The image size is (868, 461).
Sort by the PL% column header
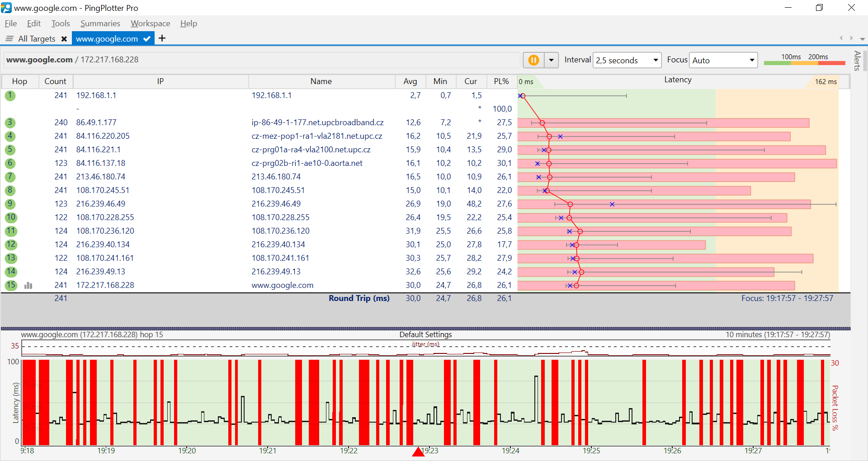[501, 81]
